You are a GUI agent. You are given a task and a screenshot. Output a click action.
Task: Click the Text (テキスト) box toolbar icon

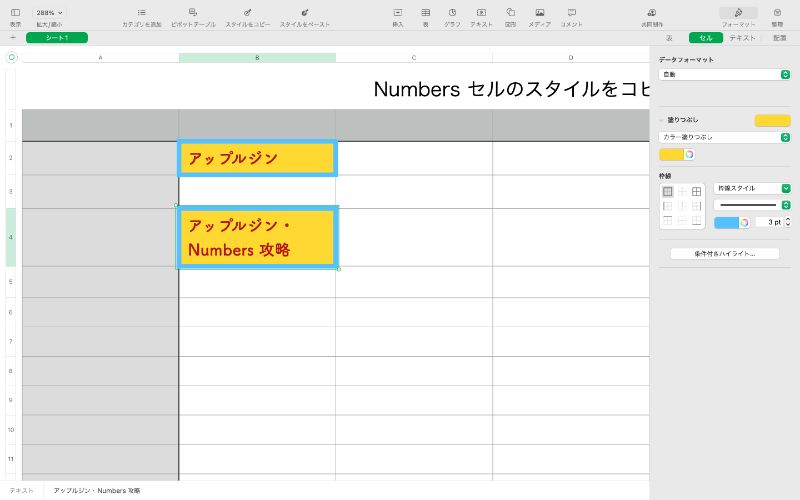coord(481,12)
